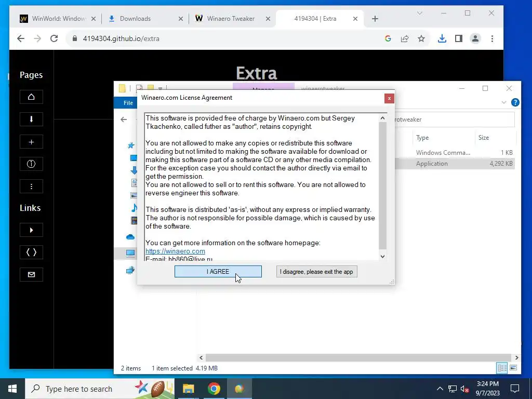This screenshot has width=532, height=399.
Task: Open the https://winaero.com link
Action: [x=175, y=251]
